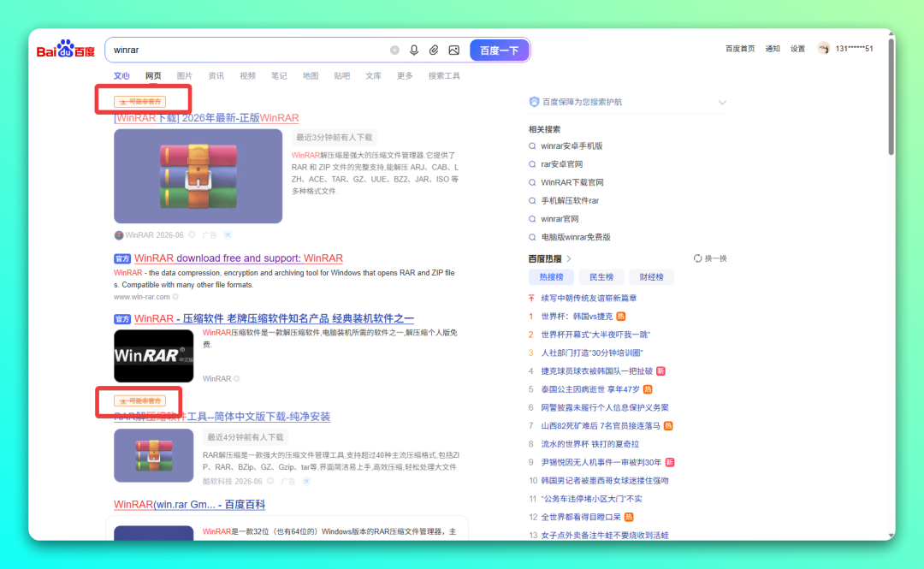The width and height of the screenshot is (924, 569).
Task: Open hot topic 尹锡悦因无人机事件一审被判30年
Action: [601, 462]
